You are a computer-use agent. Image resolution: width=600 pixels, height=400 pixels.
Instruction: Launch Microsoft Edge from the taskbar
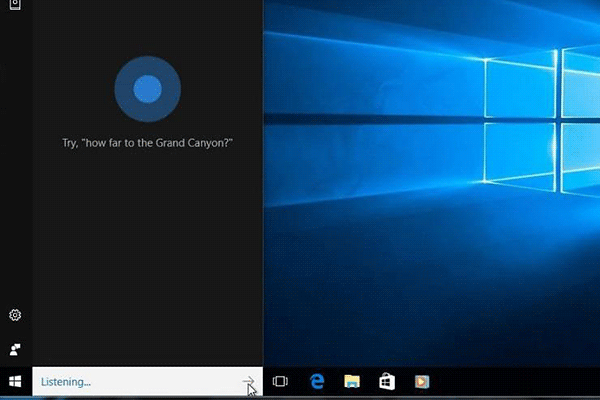317,381
